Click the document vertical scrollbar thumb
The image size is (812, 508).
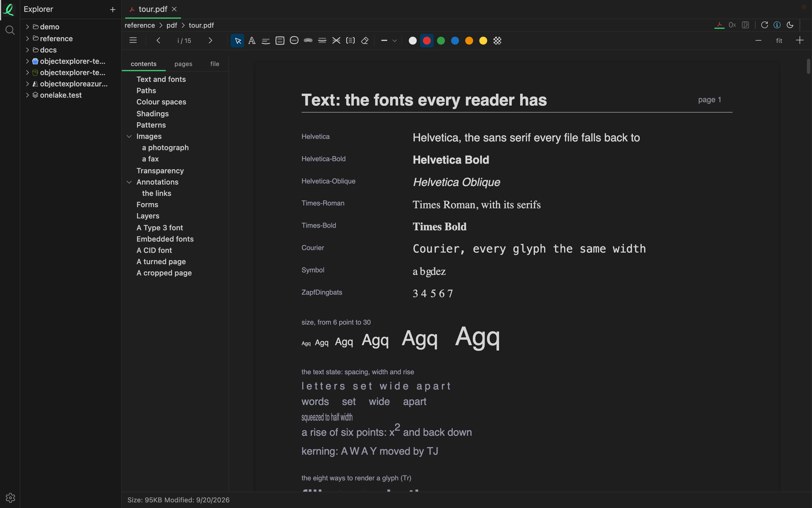point(809,66)
